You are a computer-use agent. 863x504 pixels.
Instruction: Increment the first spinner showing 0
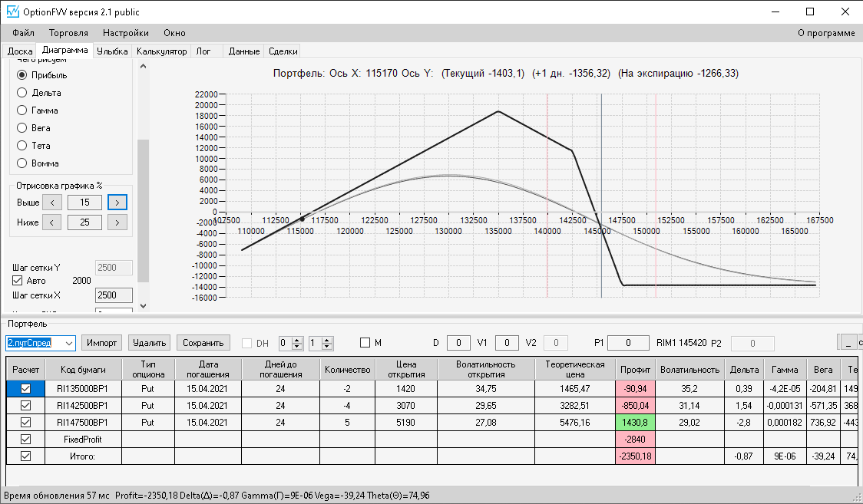[297, 340]
